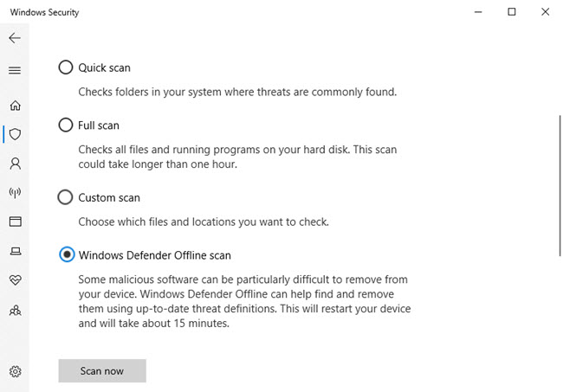
Task: Open the hamburger navigation menu
Action: pos(15,70)
